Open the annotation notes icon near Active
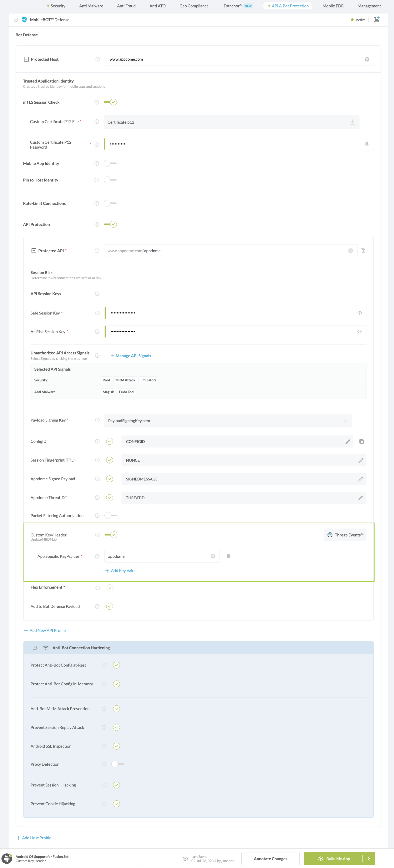The image size is (394, 868). tap(376, 20)
